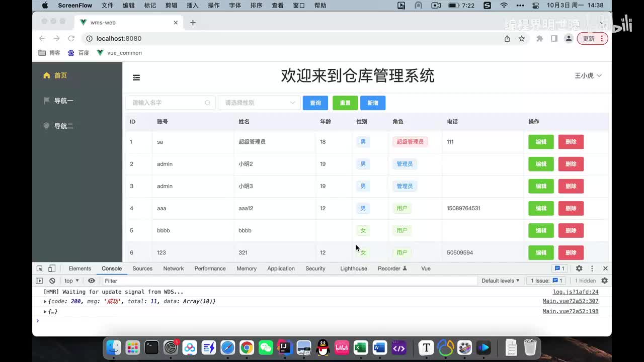This screenshot has width=644, height=362.
Task: Show console sidebar panel icon
Action: click(x=39, y=281)
